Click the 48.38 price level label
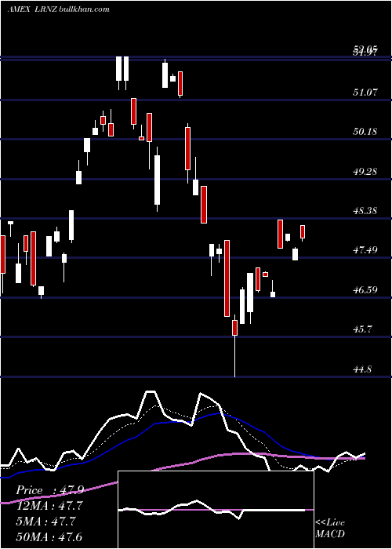This screenshot has height=549, width=392. [366, 211]
